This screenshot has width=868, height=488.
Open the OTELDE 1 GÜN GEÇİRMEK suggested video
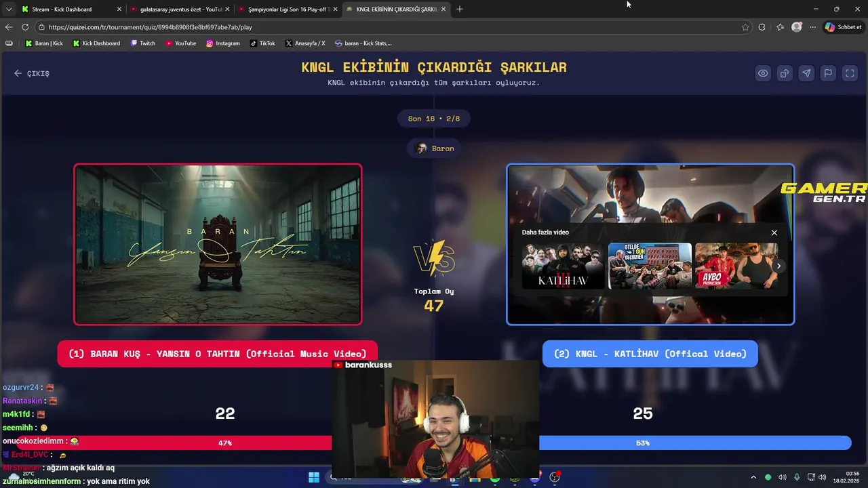coord(650,266)
